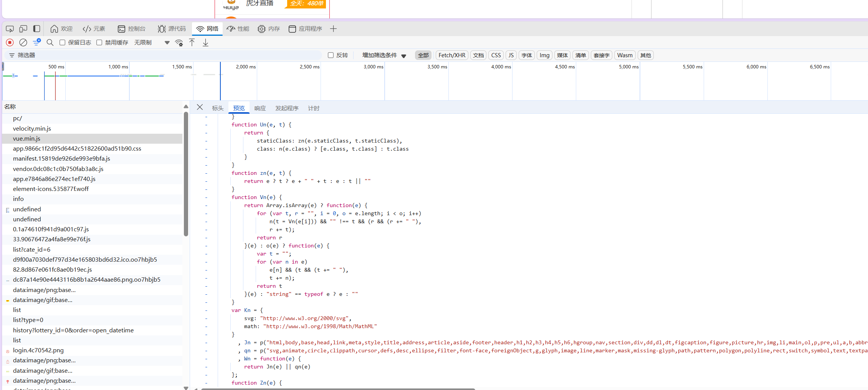Viewport: 868px width, 390px height.
Task: Filter requests by 文档
Action: [478, 55]
